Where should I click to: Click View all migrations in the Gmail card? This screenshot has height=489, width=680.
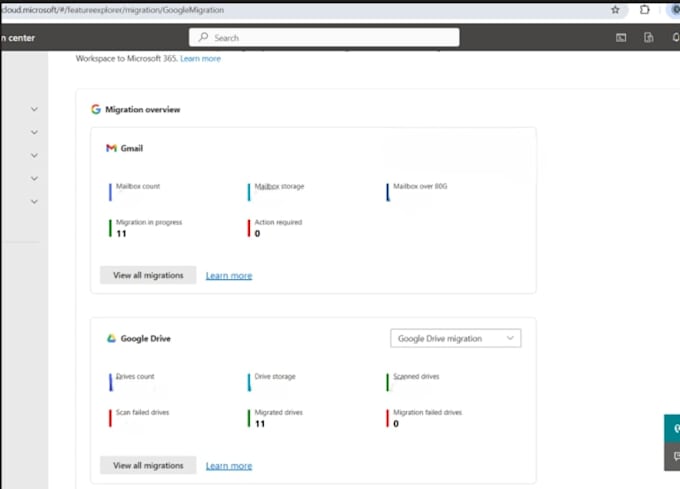click(x=148, y=275)
